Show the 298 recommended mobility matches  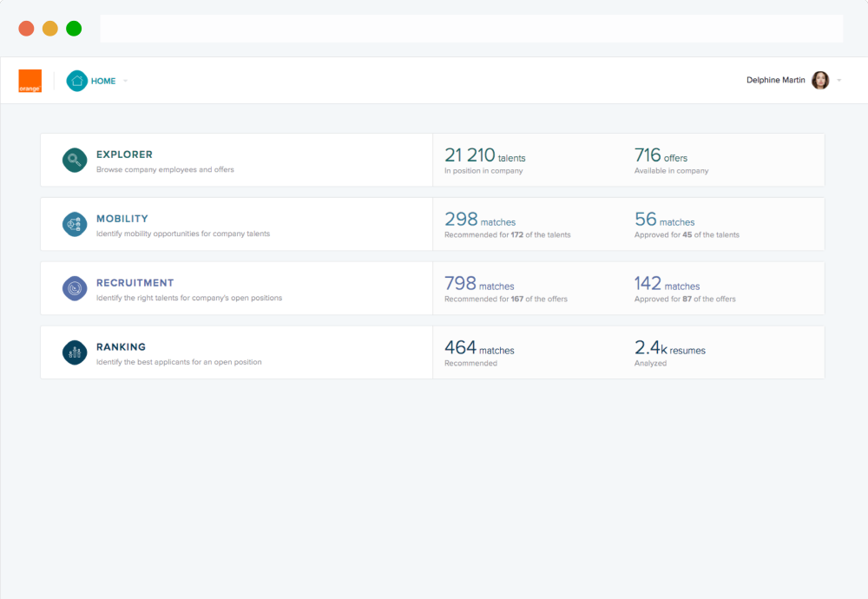(479, 221)
